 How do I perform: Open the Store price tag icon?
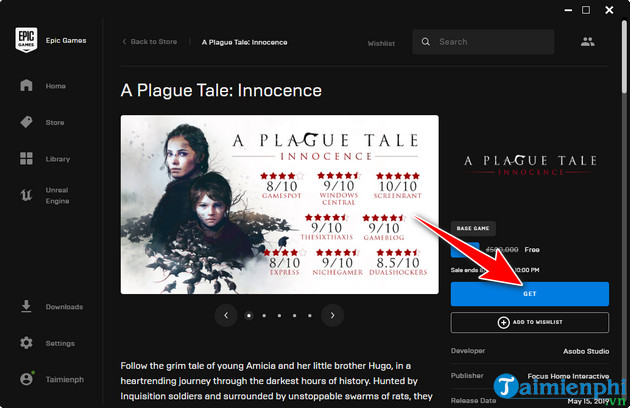(x=26, y=122)
